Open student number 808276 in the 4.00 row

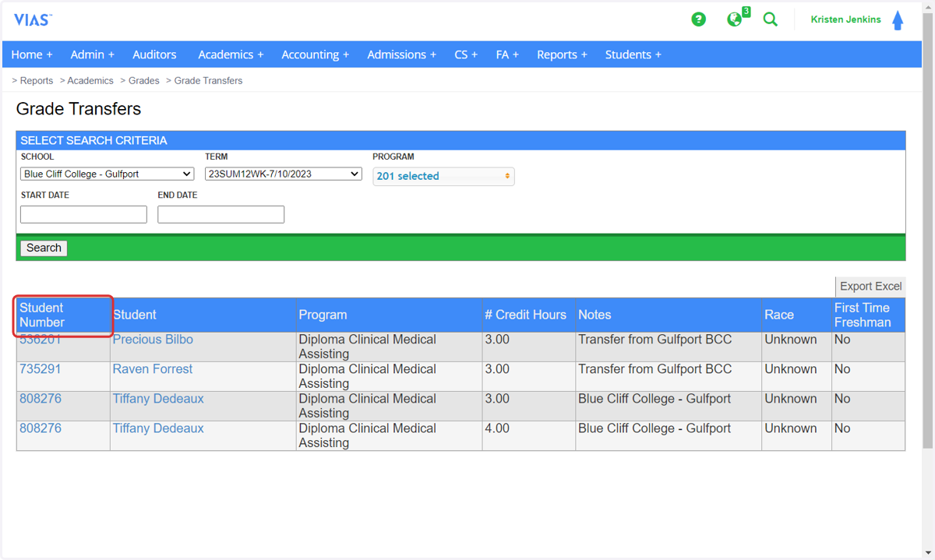(41, 428)
